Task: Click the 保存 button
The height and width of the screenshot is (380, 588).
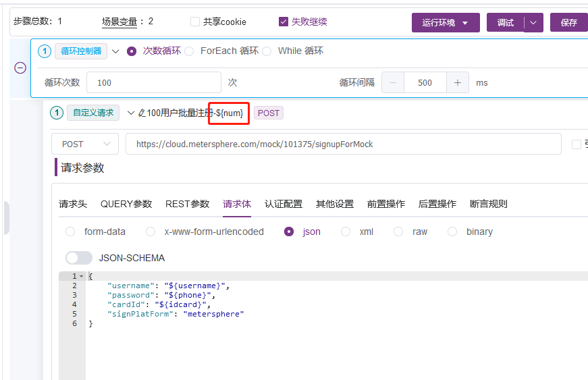Action: click(x=569, y=22)
